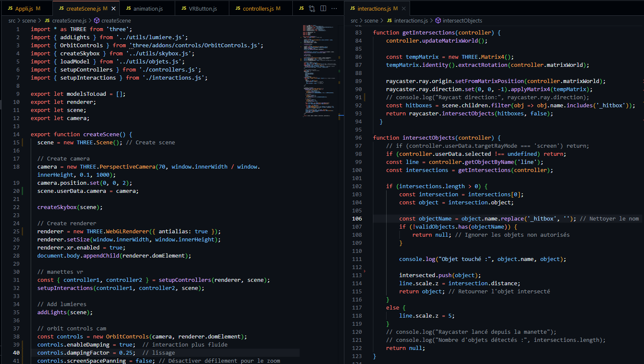Expand the 'src' breadcrumb in left editor
This screenshot has height=364, width=644.
(x=12, y=20)
